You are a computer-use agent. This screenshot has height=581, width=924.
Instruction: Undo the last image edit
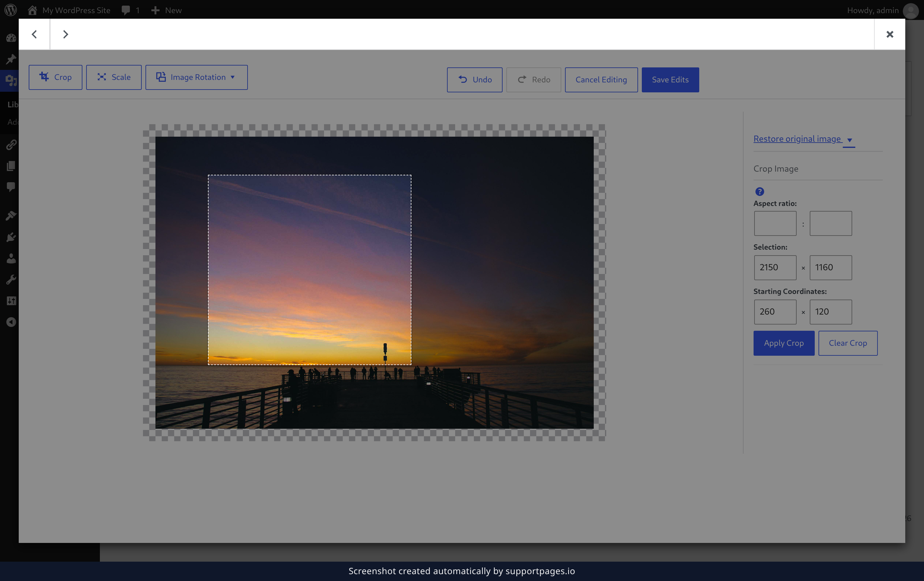(x=474, y=80)
